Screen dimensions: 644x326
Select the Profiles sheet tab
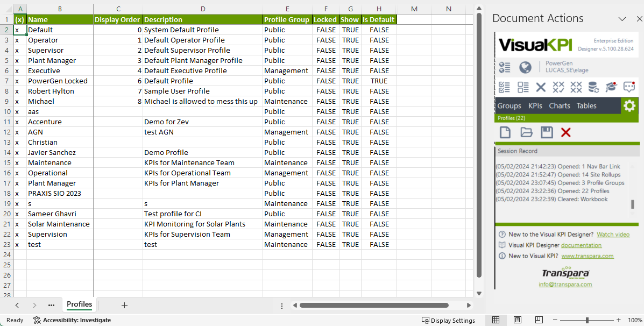(79, 304)
